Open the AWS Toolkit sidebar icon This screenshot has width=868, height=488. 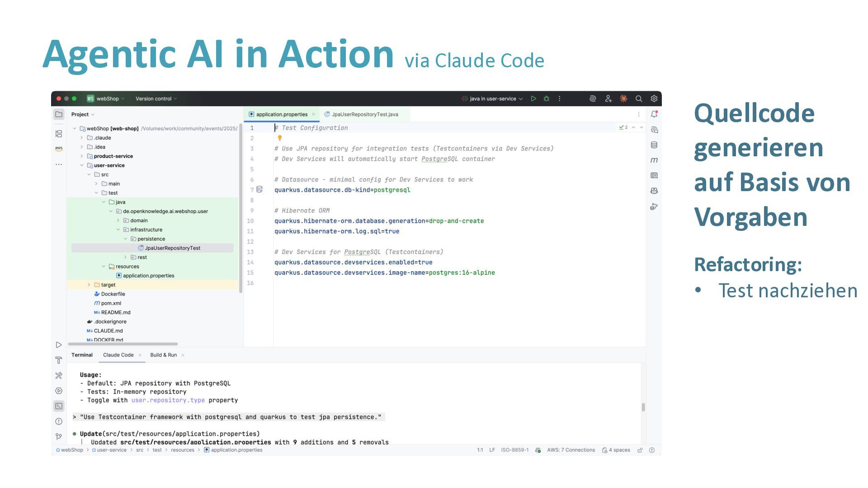[x=59, y=148]
